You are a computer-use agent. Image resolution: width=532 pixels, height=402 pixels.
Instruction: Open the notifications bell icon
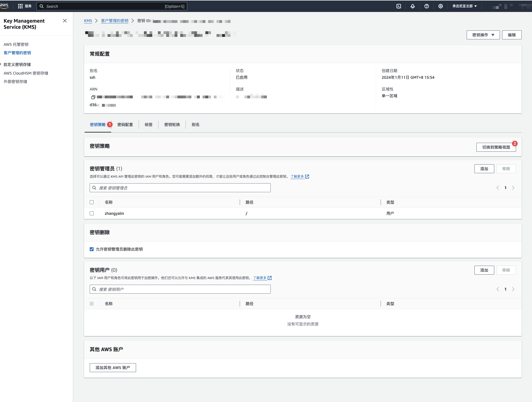413,6
